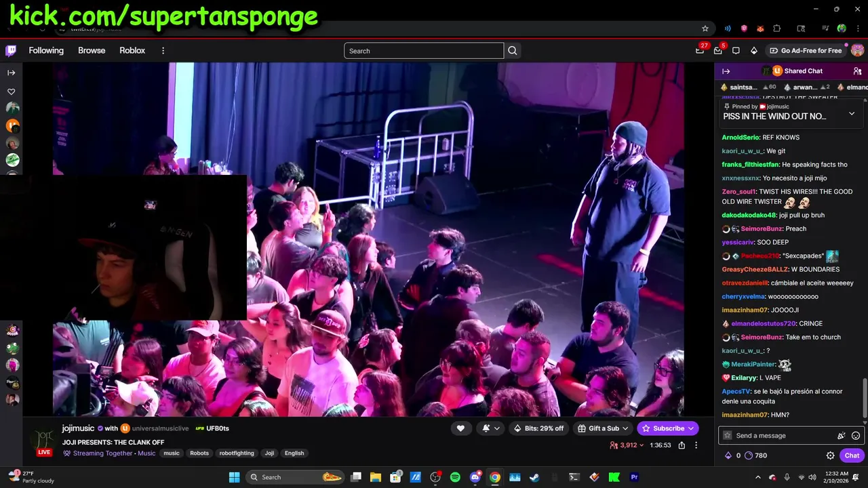The width and height of the screenshot is (868, 488).
Task: Click Go Ad-Free for Free button
Action: coord(806,51)
